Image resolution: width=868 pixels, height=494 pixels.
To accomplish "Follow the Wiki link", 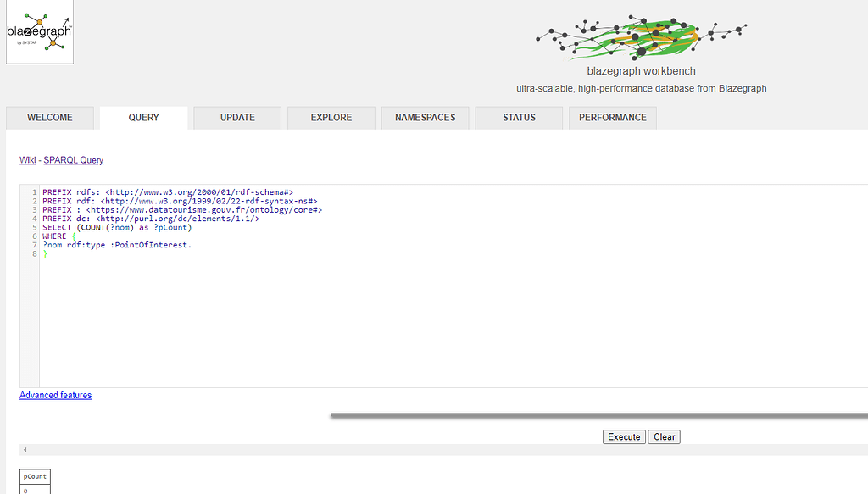I will (28, 160).
